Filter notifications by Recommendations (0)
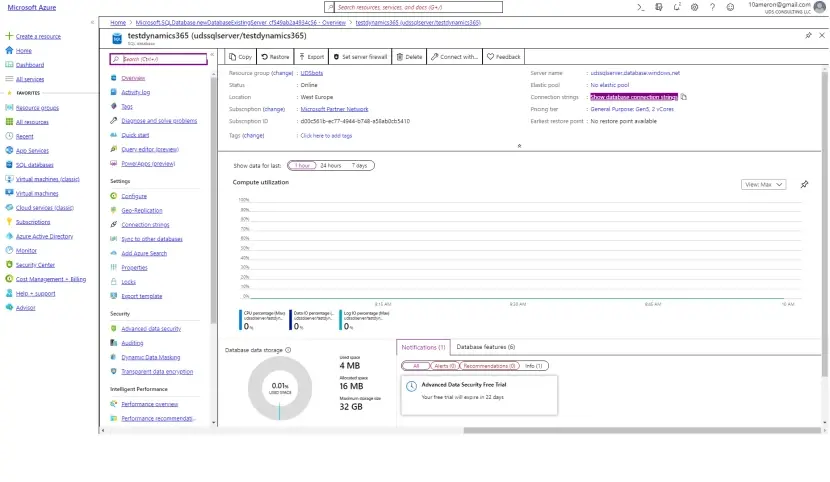Viewport: 830px width, 482px height. 490,366
